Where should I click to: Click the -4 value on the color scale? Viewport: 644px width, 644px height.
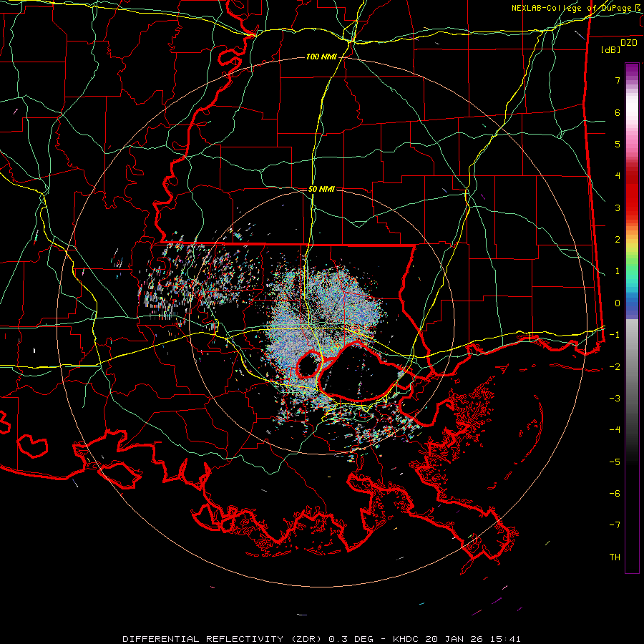point(615,430)
